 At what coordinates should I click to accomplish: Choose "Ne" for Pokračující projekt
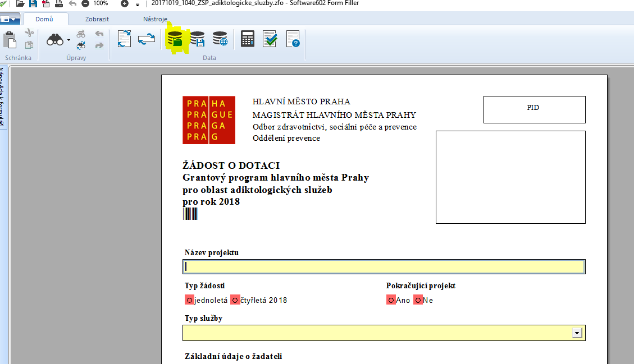pyautogui.click(x=418, y=300)
